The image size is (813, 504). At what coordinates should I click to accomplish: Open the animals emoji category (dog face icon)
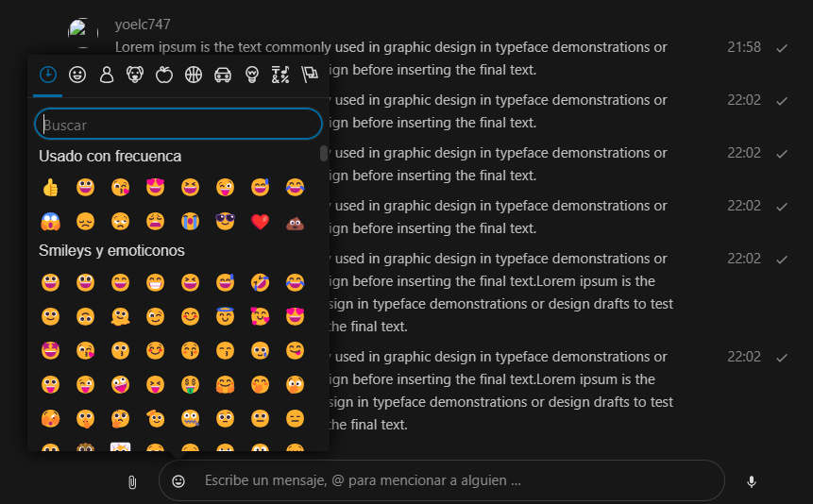pyautogui.click(x=135, y=75)
